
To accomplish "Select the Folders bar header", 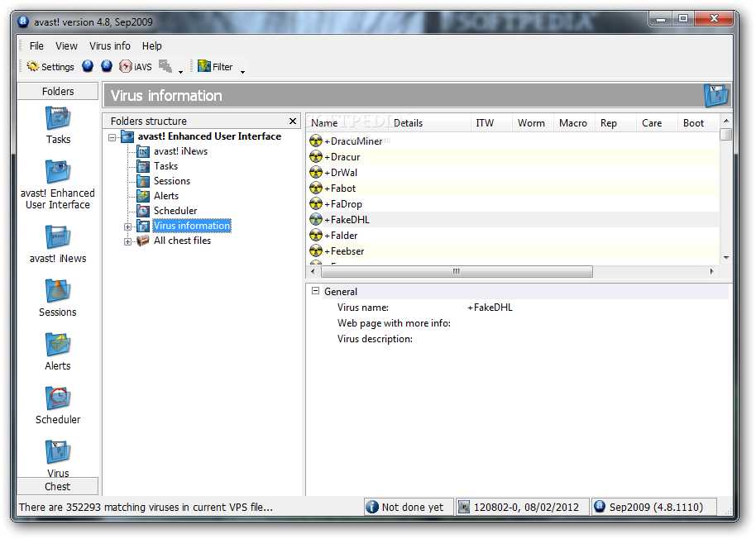I will (x=58, y=91).
